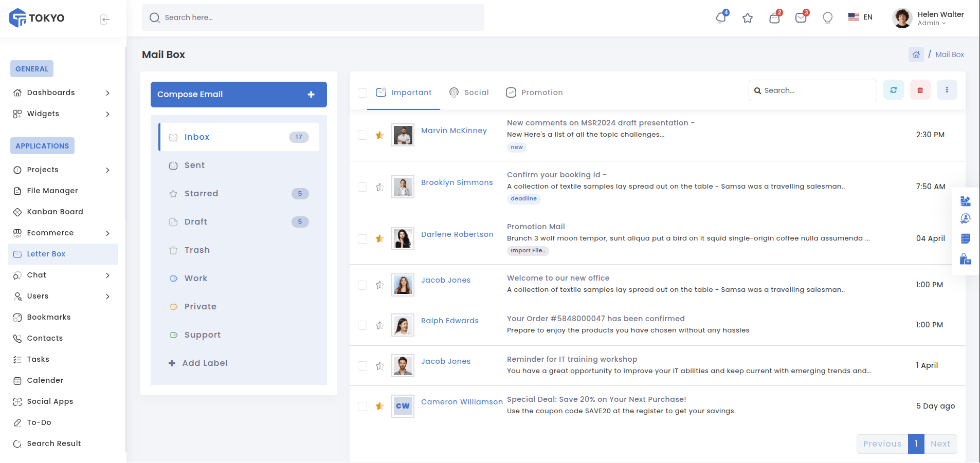Viewport: 980px width, 463px height.
Task: Expand Dashboards menu chevron
Action: (107, 93)
